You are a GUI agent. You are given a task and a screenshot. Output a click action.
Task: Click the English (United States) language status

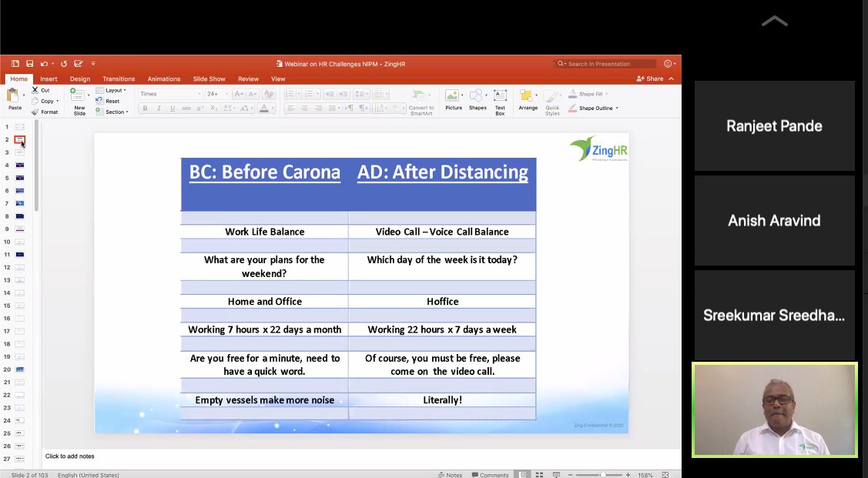click(88, 475)
